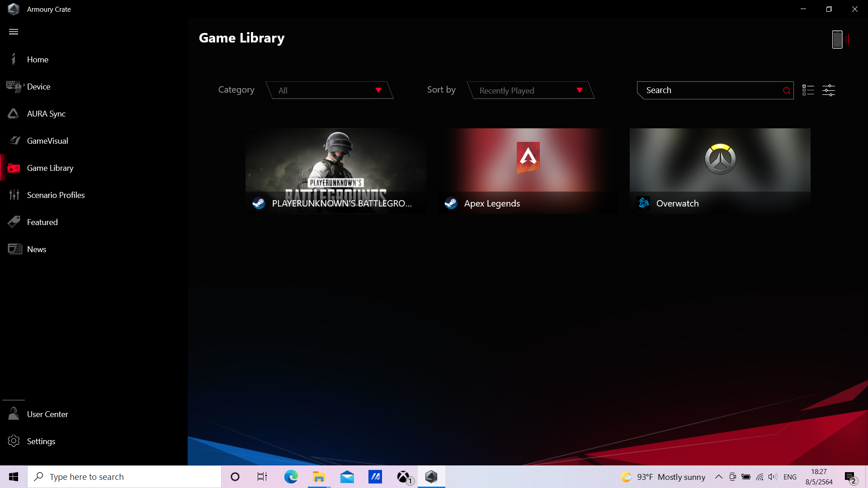Click the PLAYERUNKNOWN'S BATTLEGRO... title text
868x488 pixels.
tap(342, 203)
